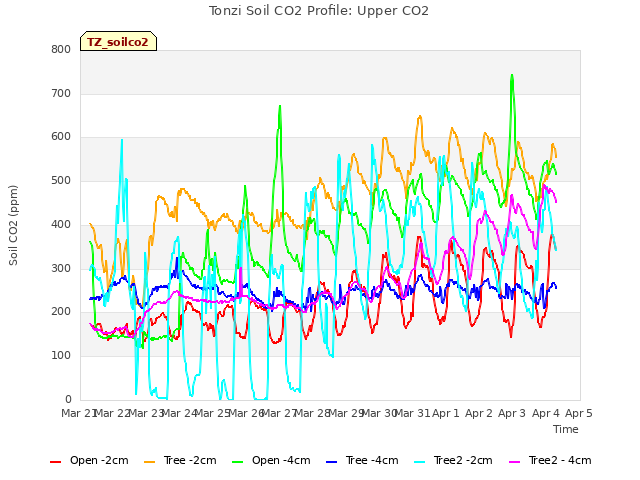Click the 800 y-axis tick label
The height and width of the screenshot is (480, 640).
pyautogui.click(x=61, y=49)
